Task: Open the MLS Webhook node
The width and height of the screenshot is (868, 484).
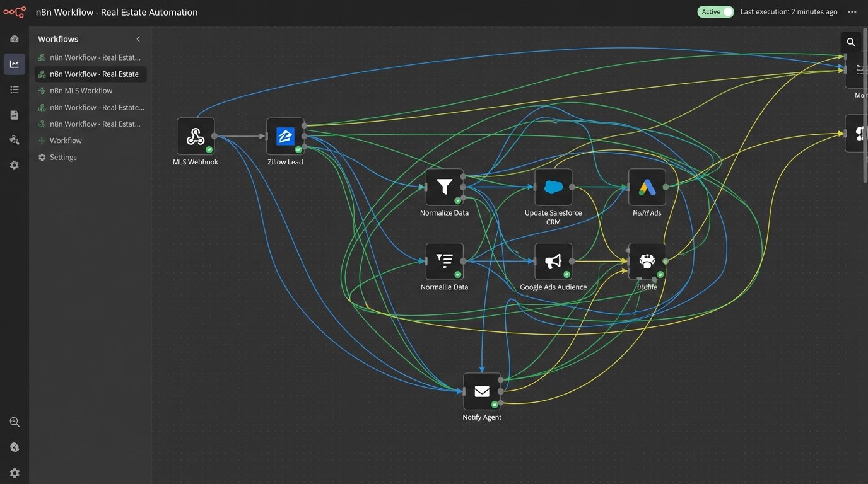Action: click(196, 136)
